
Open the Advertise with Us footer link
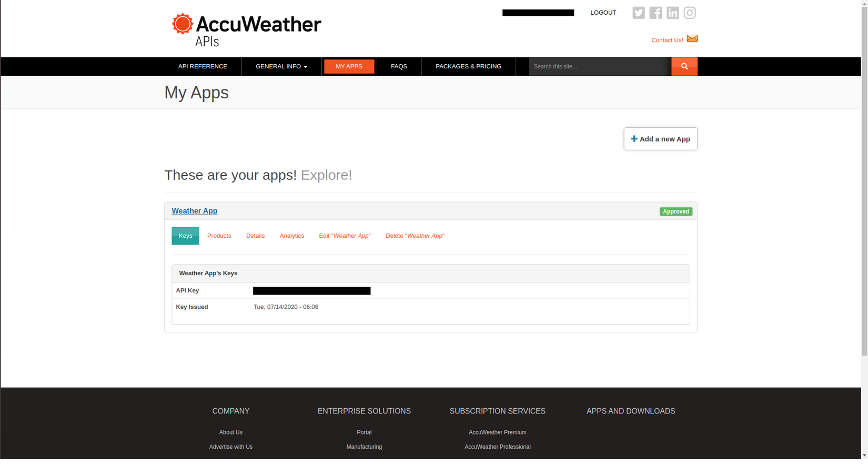click(x=231, y=447)
